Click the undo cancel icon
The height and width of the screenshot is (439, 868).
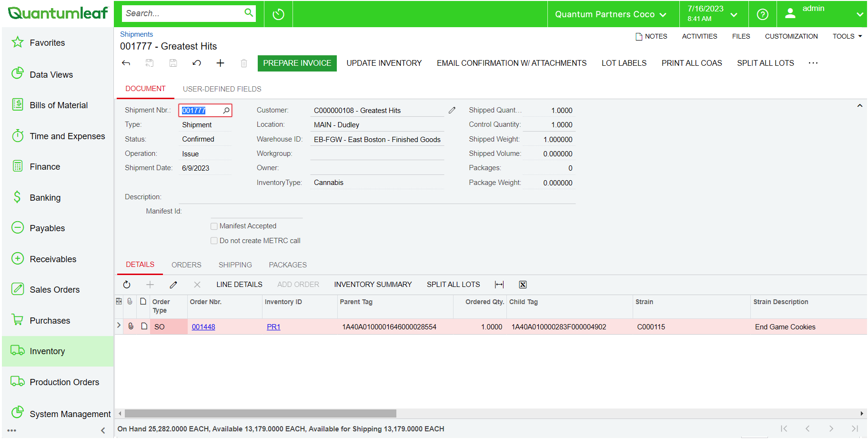click(197, 63)
